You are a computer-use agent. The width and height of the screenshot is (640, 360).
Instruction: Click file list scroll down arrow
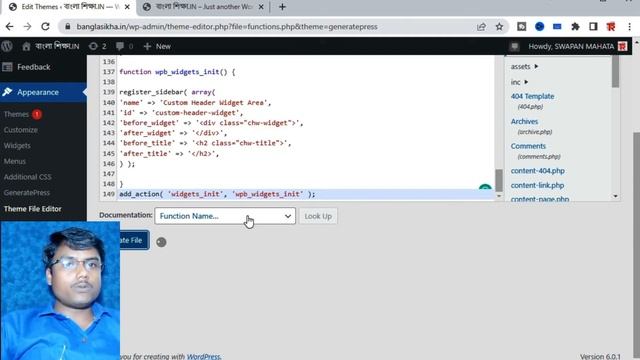[x=615, y=196]
